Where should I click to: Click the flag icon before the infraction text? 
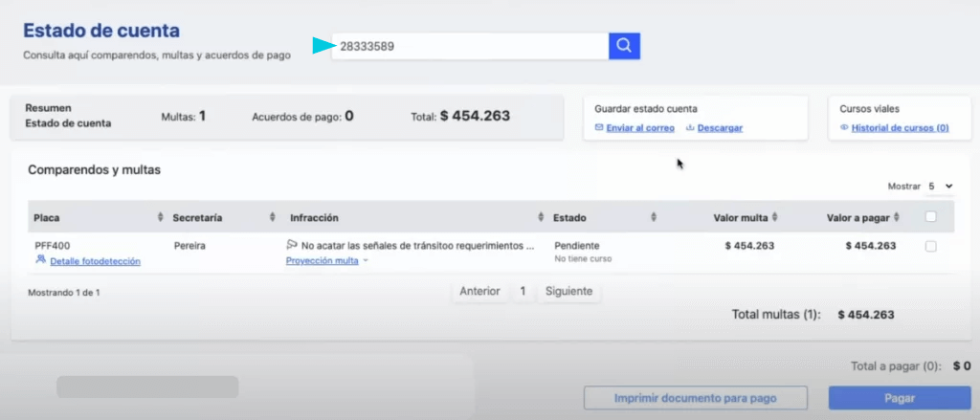[x=292, y=244]
